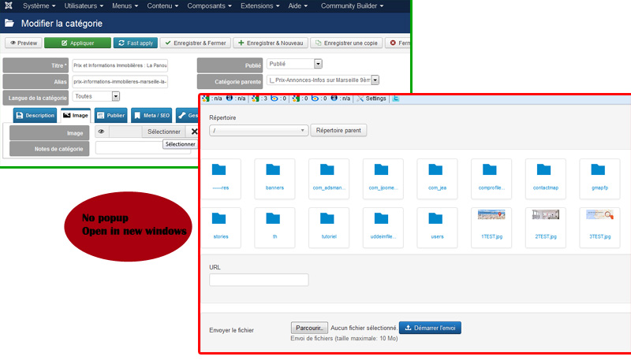The width and height of the screenshot is (631, 364).
Task: Focus the URL input field
Action: click(x=259, y=280)
